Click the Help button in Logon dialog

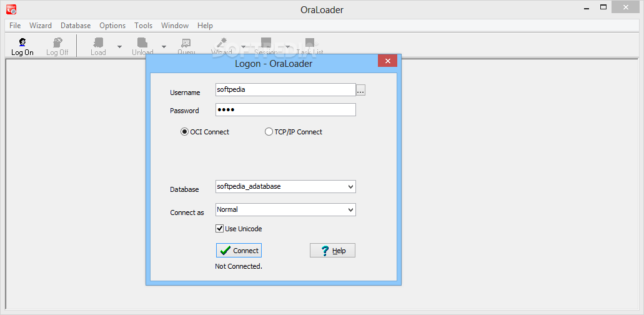click(332, 251)
